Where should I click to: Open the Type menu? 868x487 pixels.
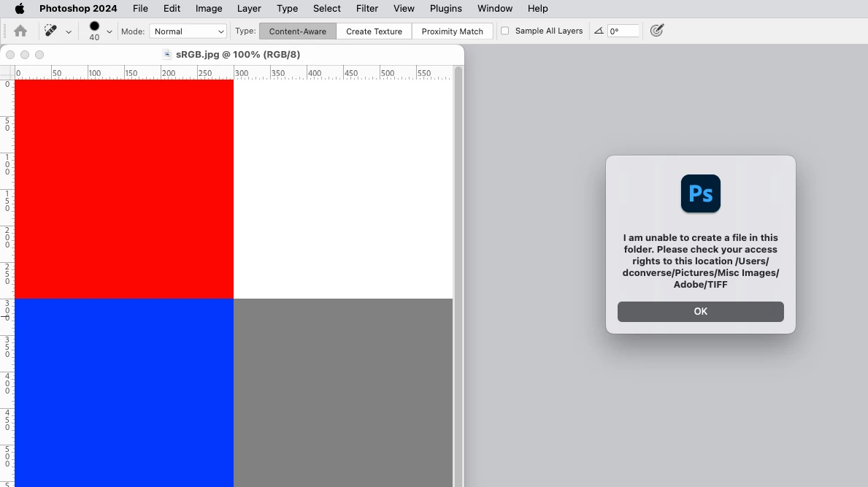coord(288,8)
